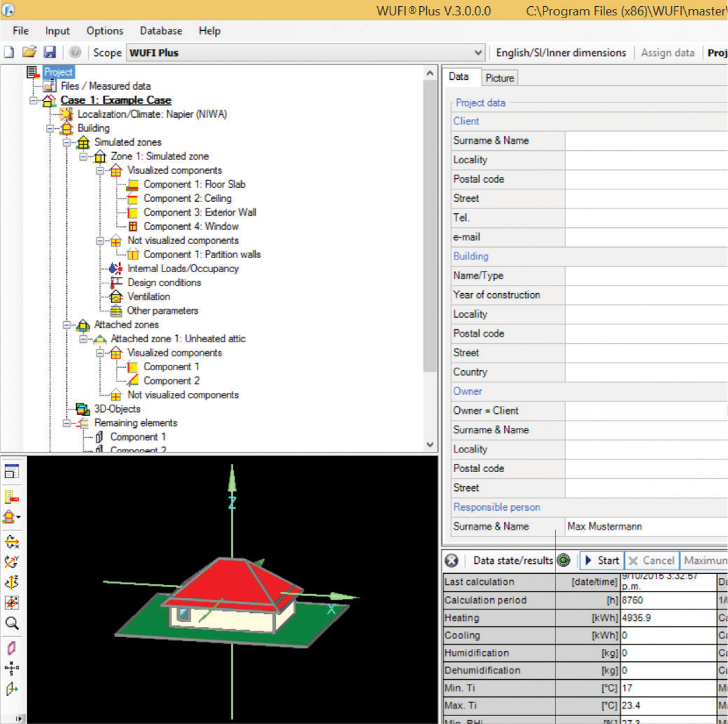The height and width of the screenshot is (724, 728).
Task: Click the tree panel vertical scrollbar
Action: click(430, 226)
